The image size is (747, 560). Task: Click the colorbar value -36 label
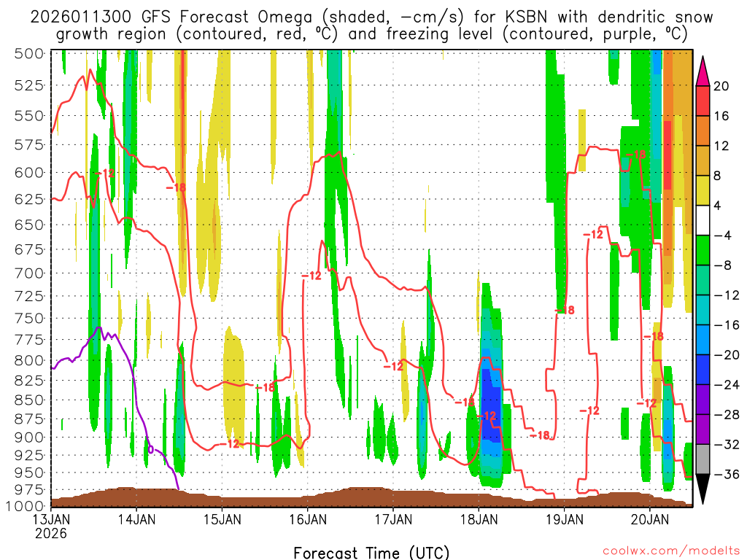(x=727, y=475)
